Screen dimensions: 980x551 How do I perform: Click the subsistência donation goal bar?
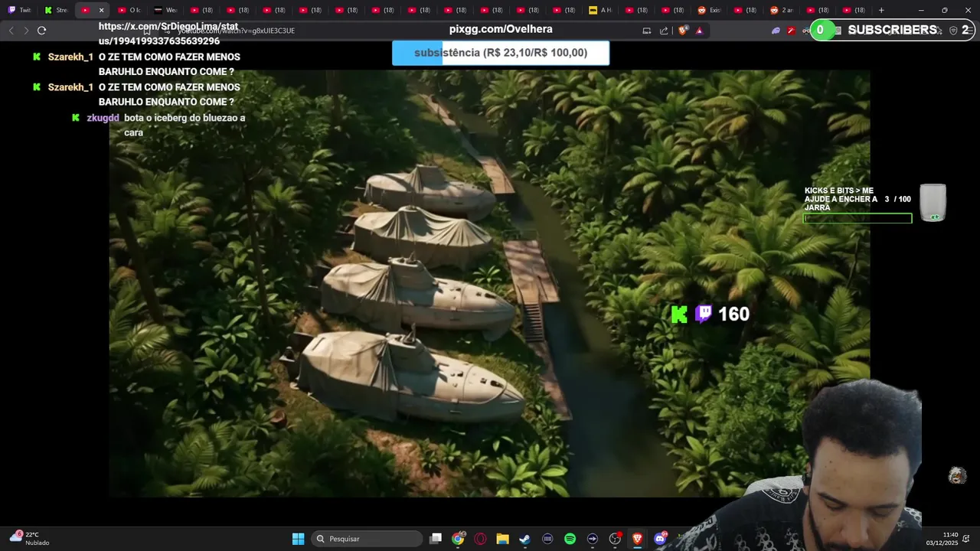[501, 53]
